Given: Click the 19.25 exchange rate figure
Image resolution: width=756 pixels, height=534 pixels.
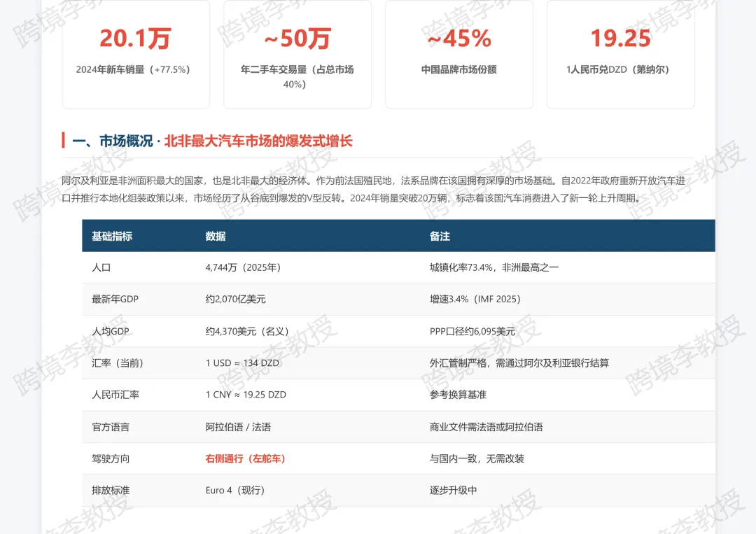Looking at the screenshot, I should click(x=620, y=38).
